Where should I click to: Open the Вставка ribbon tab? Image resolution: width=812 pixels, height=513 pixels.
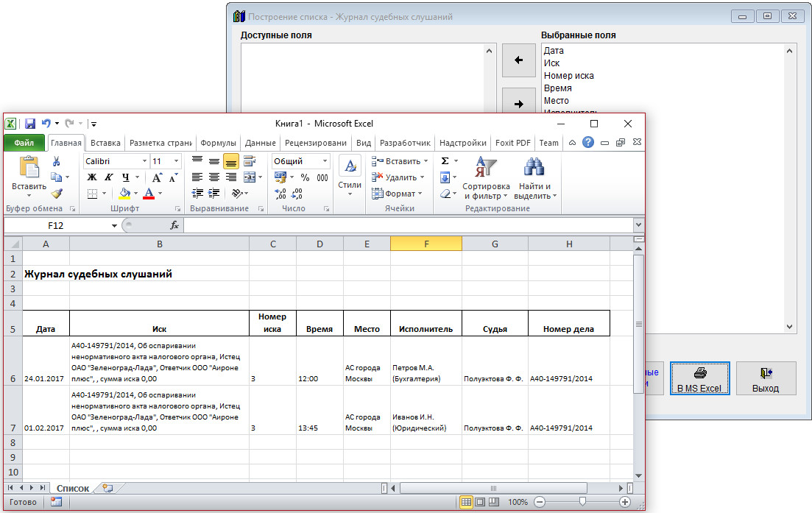(105, 143)
